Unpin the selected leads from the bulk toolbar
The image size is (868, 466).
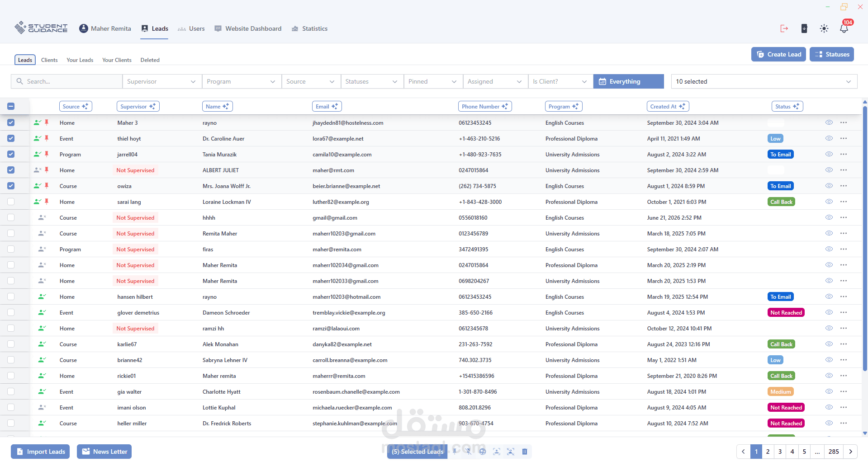tap(469, 452)
